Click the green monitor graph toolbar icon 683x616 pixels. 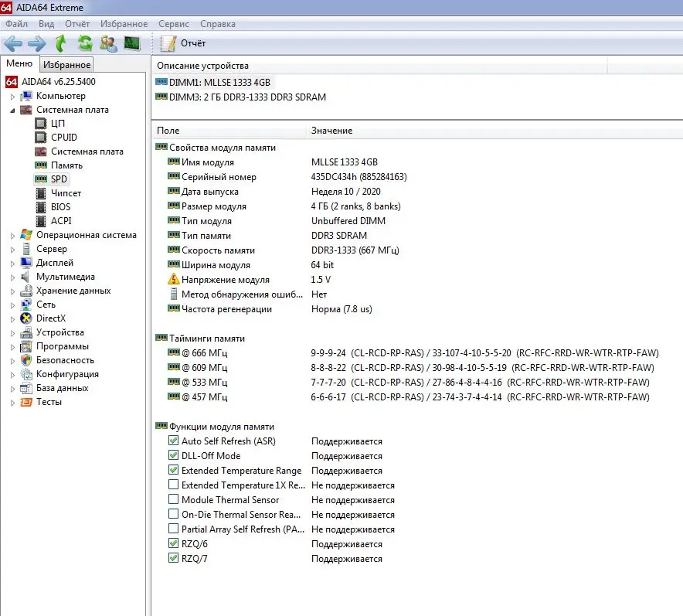pyautogui.click(x=132, y=43)
